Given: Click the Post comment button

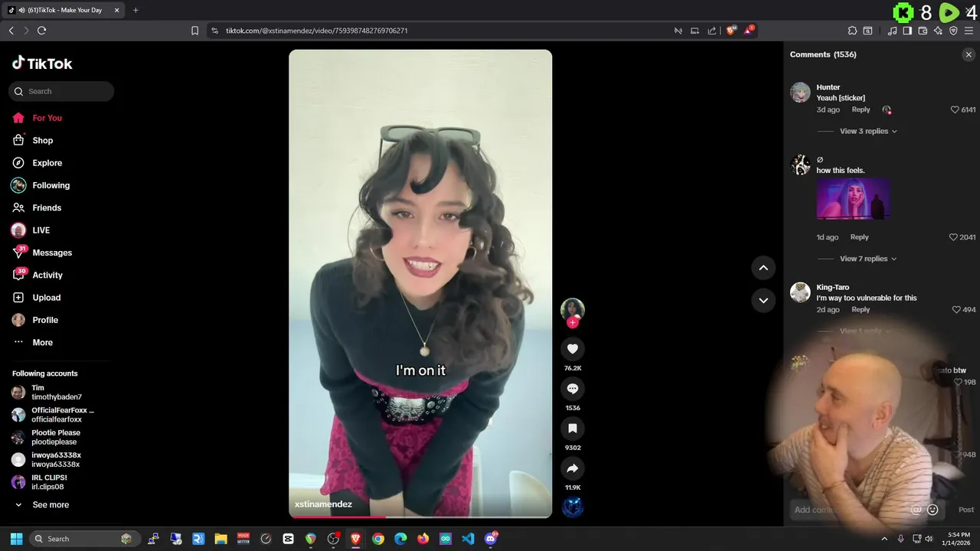Looking at the screenshot, I should click(x=966, y=510).
